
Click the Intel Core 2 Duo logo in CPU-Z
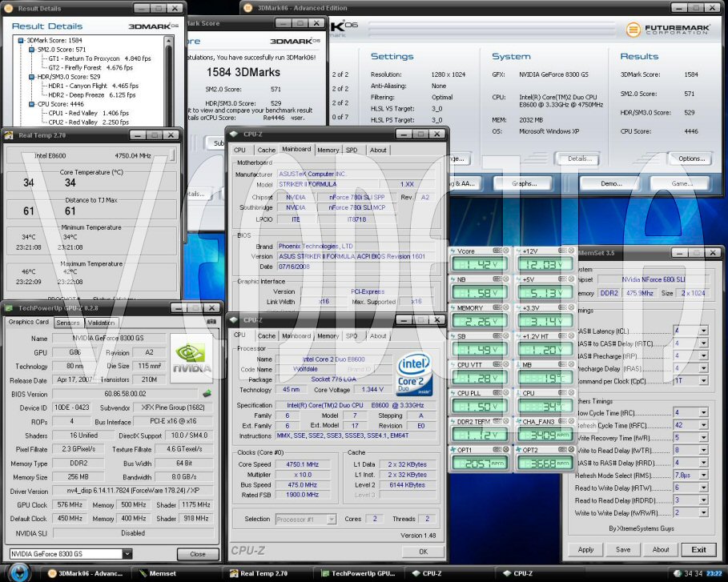click(414, 375)
